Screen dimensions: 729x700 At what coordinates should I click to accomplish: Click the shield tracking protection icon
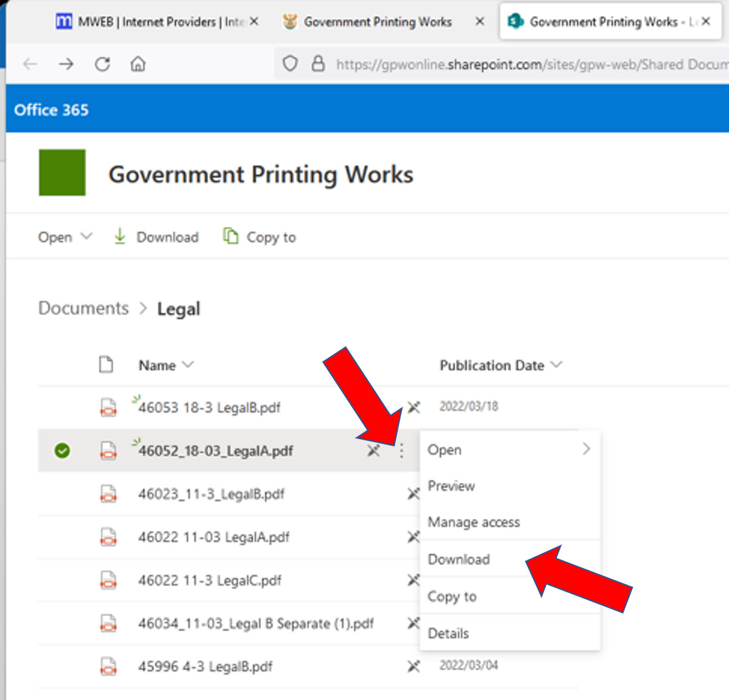tap(290, 64)
